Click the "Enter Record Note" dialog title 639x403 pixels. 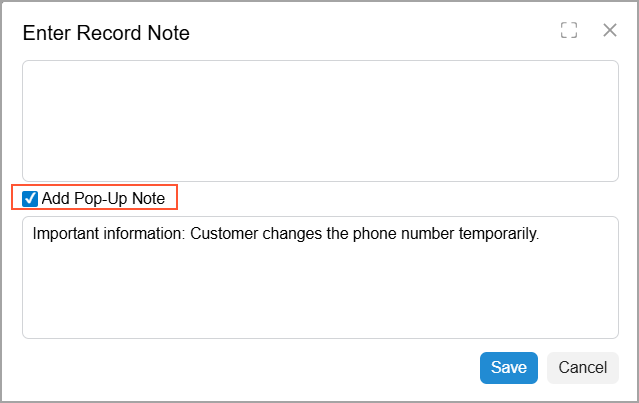(x=106, y=33)
